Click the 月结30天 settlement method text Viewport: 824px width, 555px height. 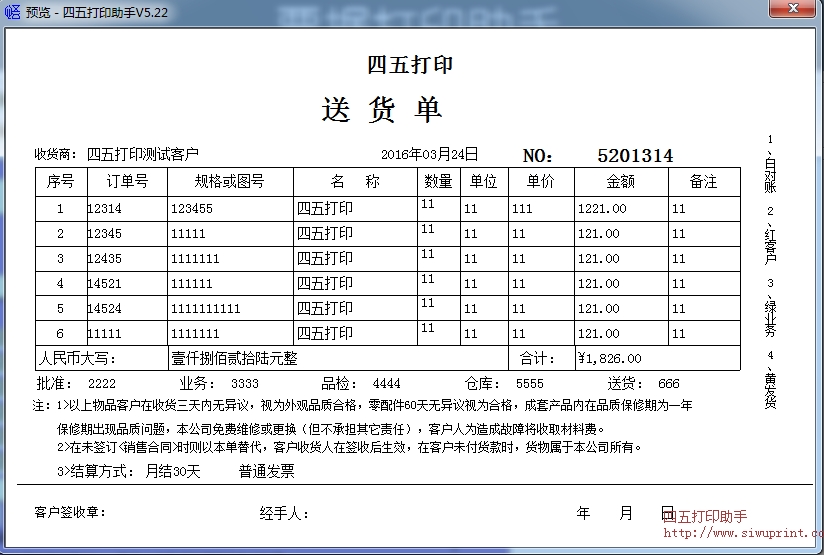[173, 471]
